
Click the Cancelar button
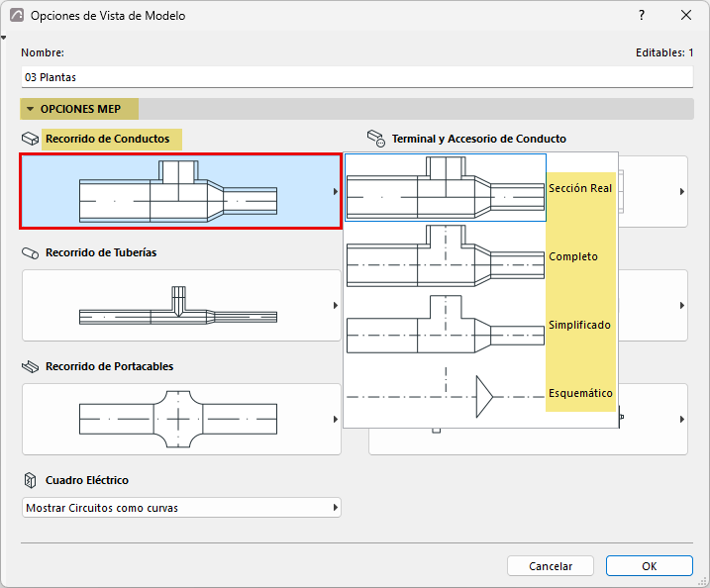point(551,566)
